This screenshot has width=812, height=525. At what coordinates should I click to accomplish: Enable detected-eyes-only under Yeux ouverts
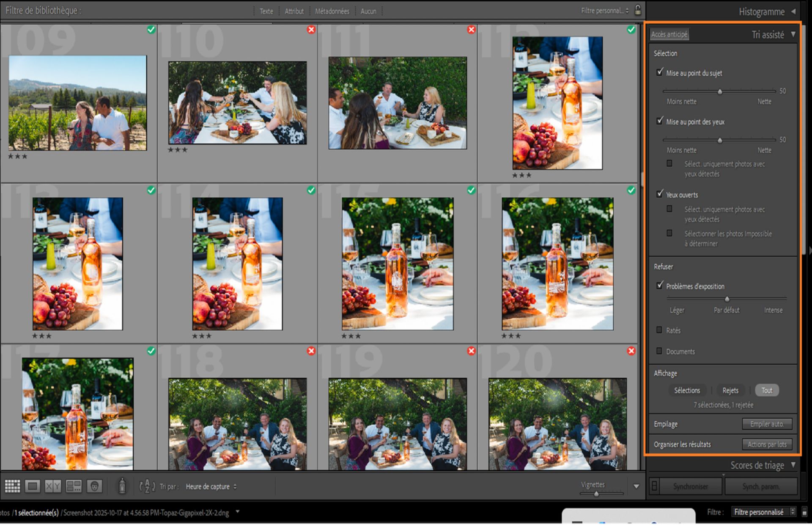tap(669, 209)
